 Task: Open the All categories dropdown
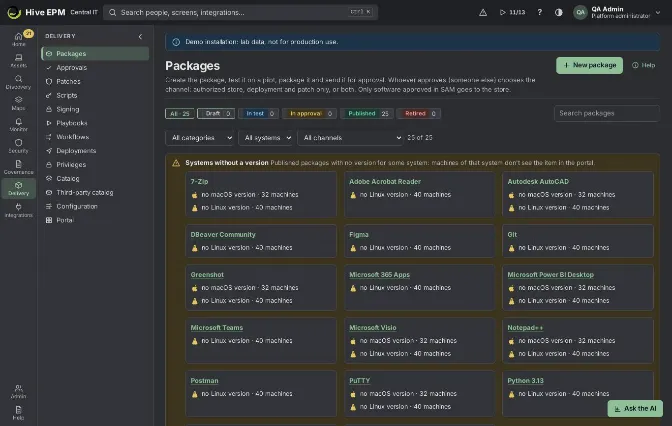point(200,138)
